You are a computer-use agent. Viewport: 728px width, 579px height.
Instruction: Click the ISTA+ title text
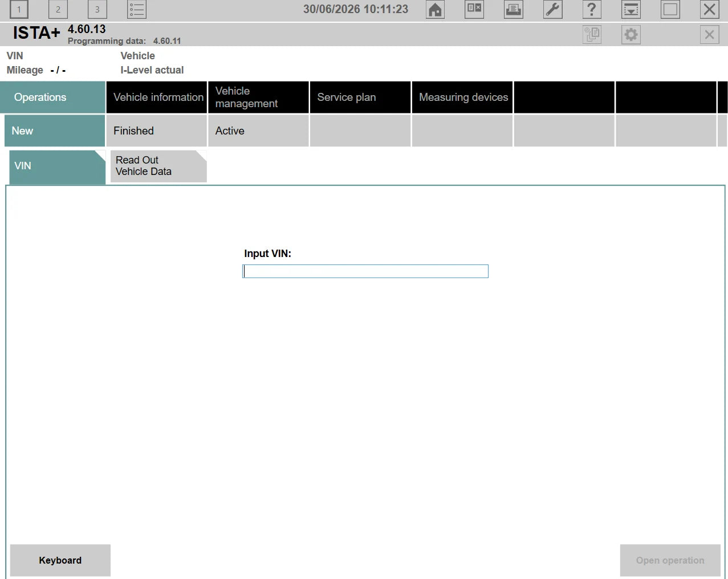click(x=36, y=33)
